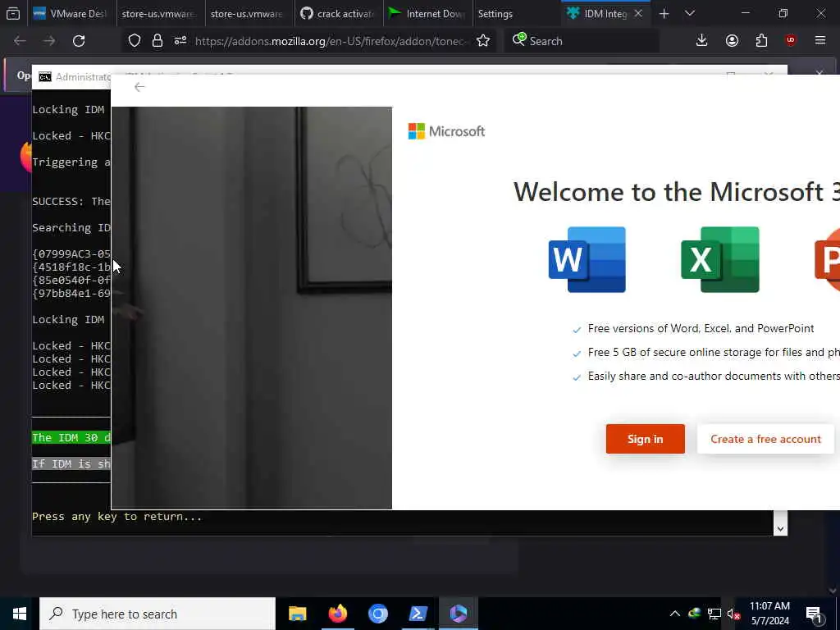
Task: Click the green 'The IDM 30 d' line
Action: (x=71, y=438)
